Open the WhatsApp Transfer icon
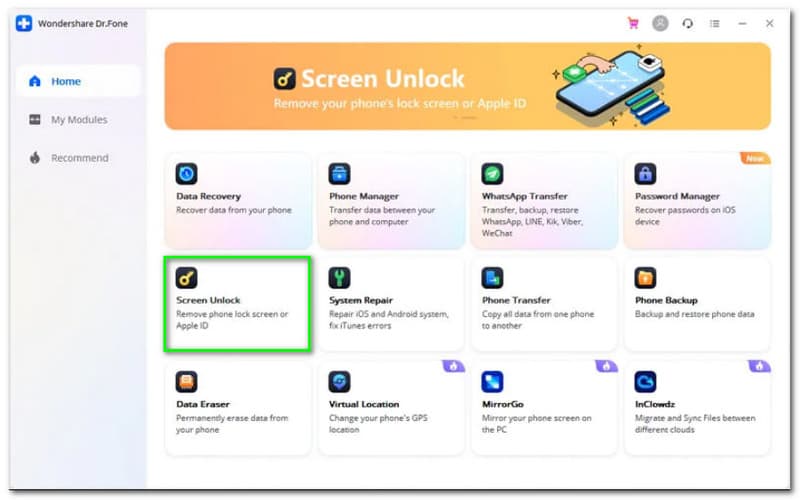The height and width of the screenshot is (500, 800). [x=492, y=174]
